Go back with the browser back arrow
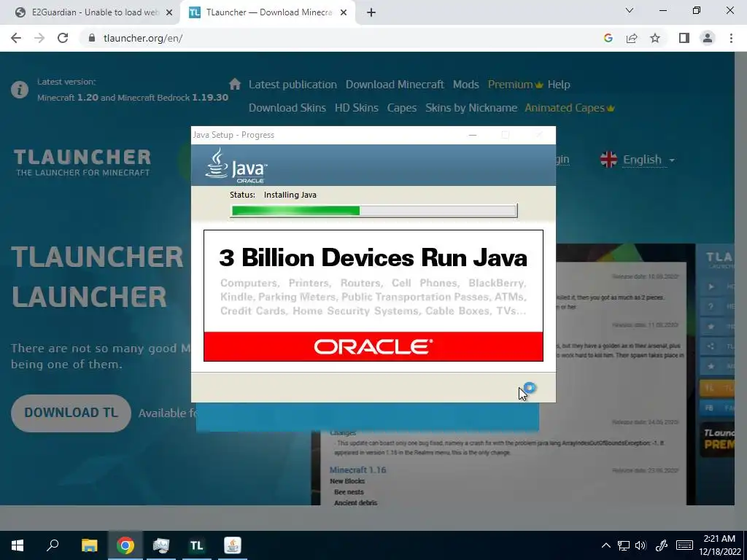The image size is (747, 560). click(16, 38)
